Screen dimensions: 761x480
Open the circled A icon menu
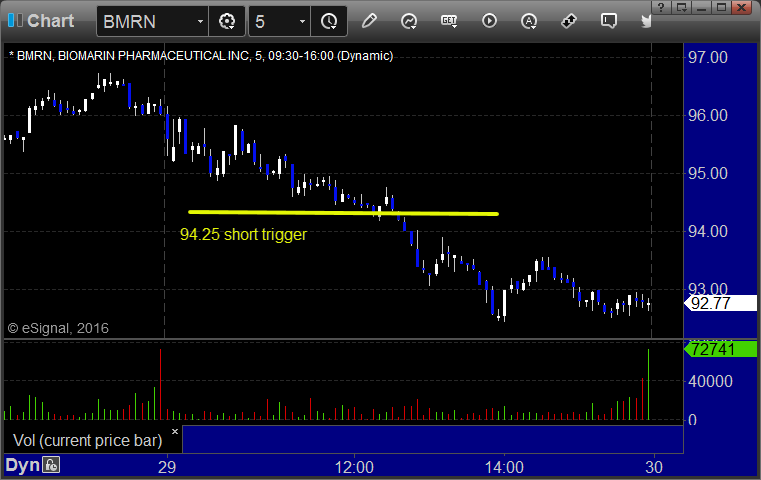(x=529, y=21)
